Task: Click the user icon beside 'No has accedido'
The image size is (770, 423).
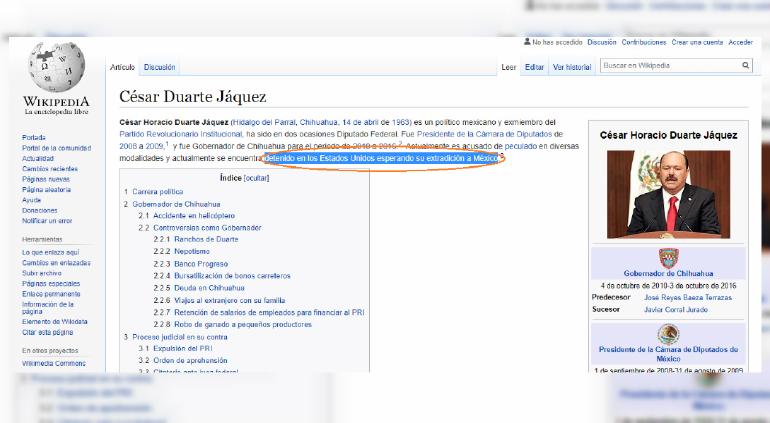Action: click(527, 42)
